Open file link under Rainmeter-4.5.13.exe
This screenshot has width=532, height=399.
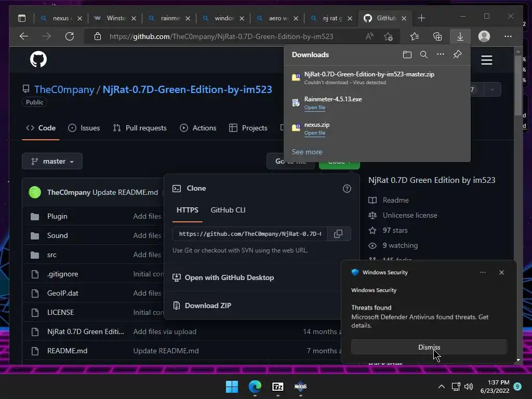pyautogui.click(x=315, y=108)
